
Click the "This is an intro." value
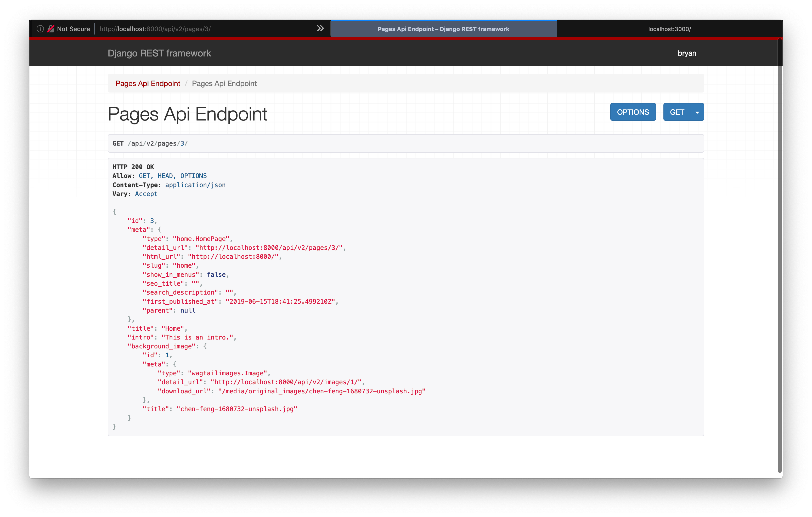(x=197, y=337)
